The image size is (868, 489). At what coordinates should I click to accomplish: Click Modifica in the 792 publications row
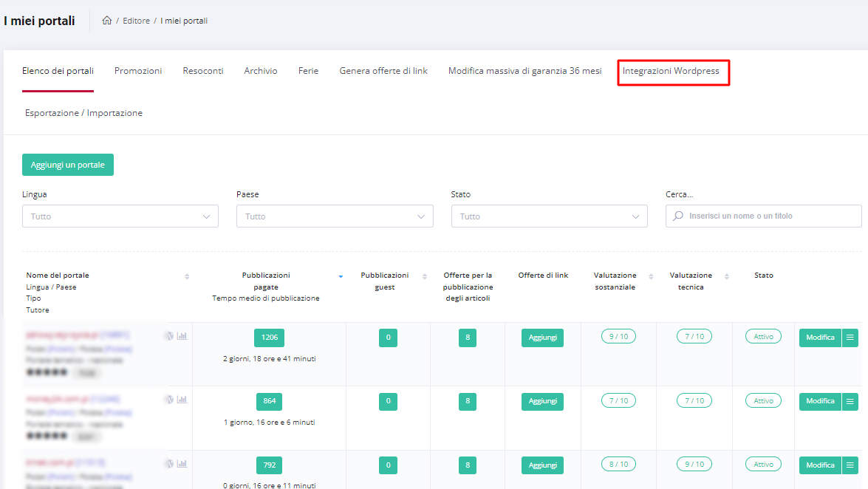(x=821, y=465)
